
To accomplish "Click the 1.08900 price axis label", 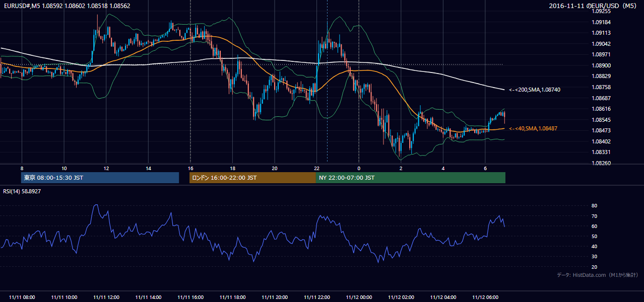I will click(x=601, y=65).
